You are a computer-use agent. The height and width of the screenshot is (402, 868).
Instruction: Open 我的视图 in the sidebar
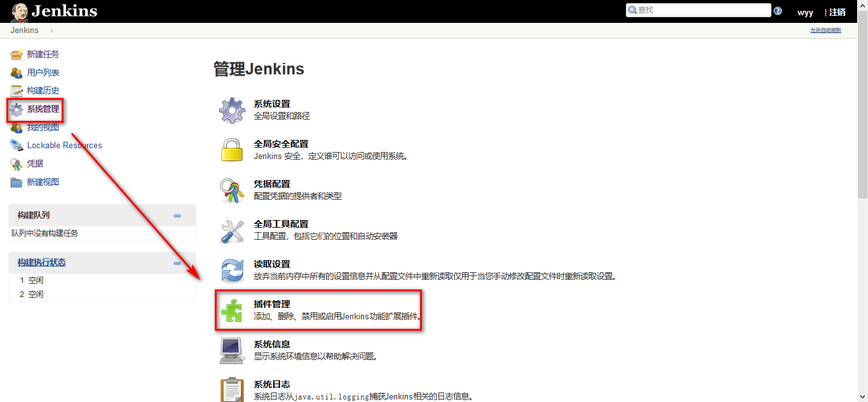click(43, 127)
